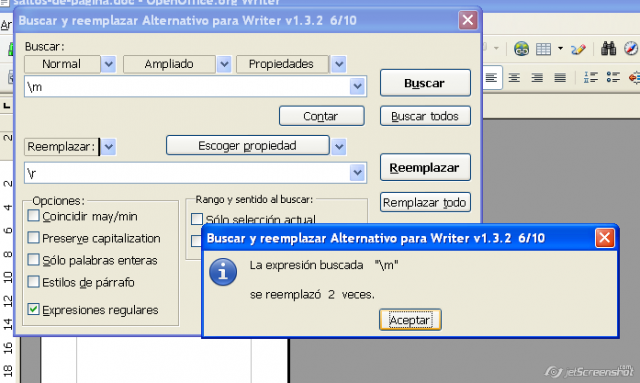640x383 pixels.
Task: Click Aceptar in the message box
Action: pyautogui.click(x=410, y=320)
